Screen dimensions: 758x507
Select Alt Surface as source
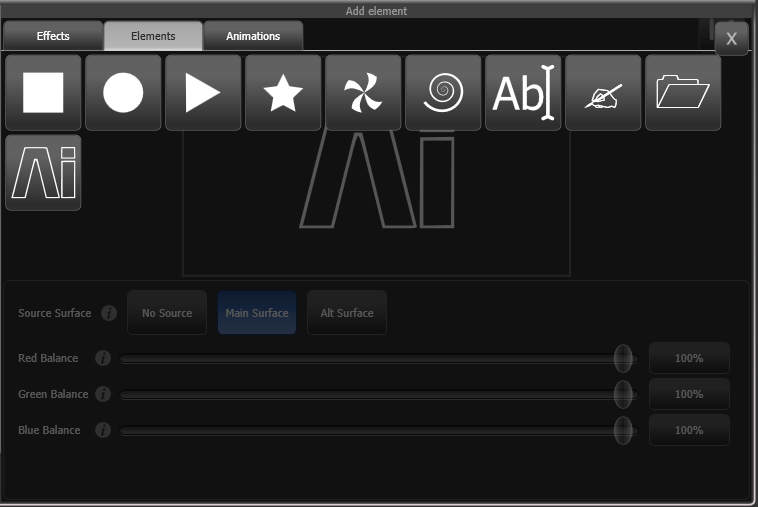pos(347,313)
